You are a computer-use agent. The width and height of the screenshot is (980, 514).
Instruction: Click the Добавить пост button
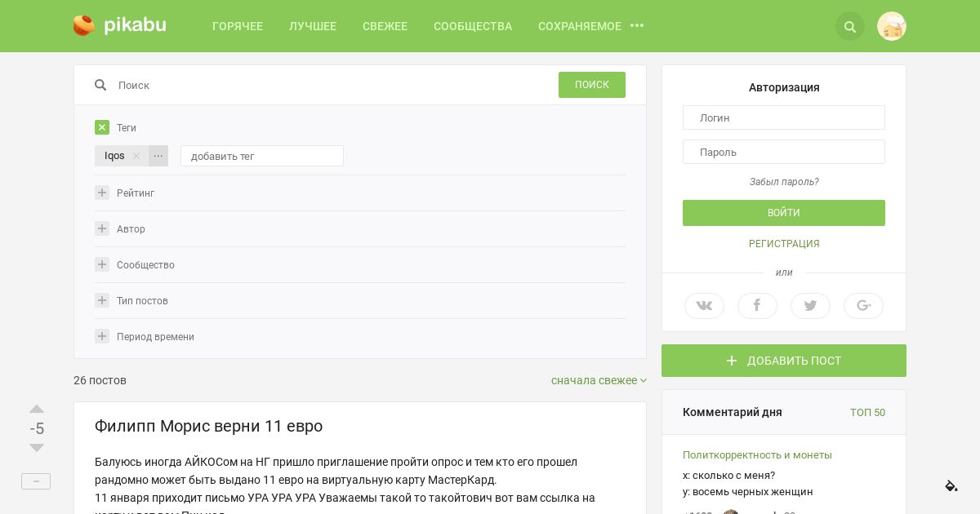[784, 361]
